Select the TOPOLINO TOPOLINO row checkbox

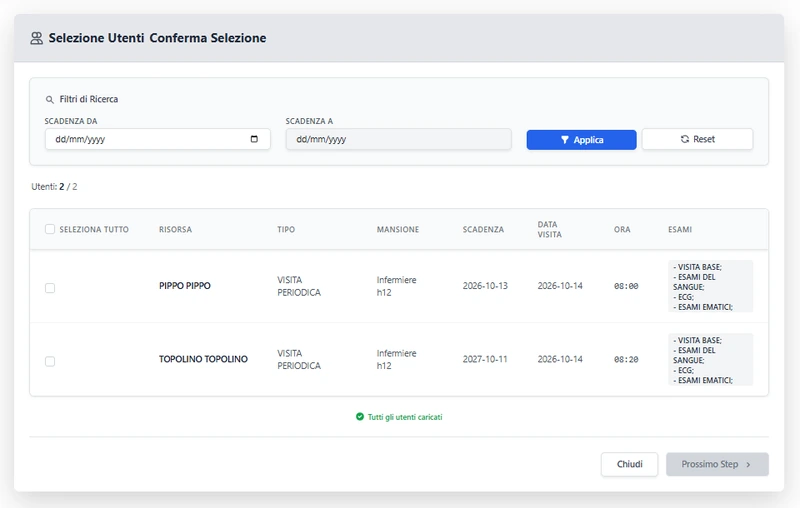click(50, 362)
